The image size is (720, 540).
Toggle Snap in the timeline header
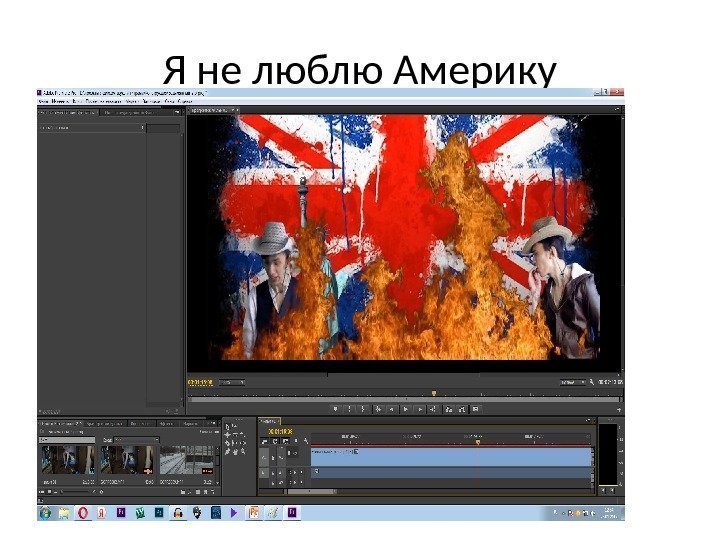(275, 441)
